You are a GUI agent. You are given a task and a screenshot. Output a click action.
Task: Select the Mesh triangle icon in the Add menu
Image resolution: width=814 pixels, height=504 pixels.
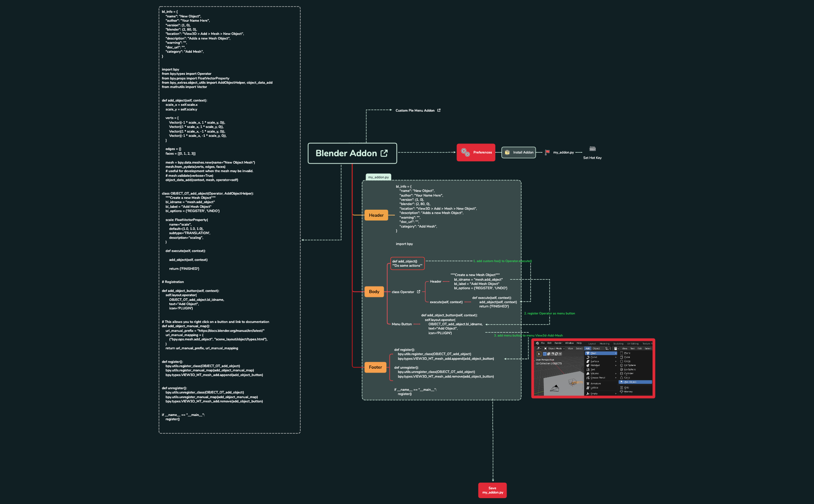pyautogui.click(x=588, y=353)
